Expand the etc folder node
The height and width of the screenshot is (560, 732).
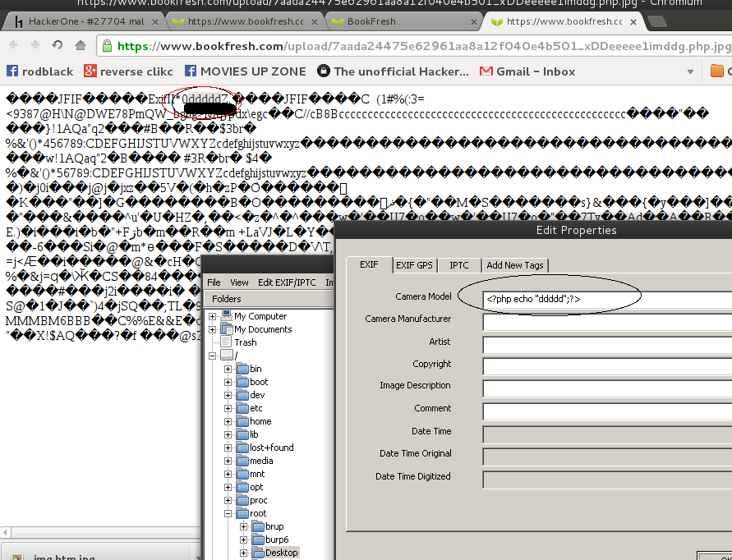click(x=228, y=408)
